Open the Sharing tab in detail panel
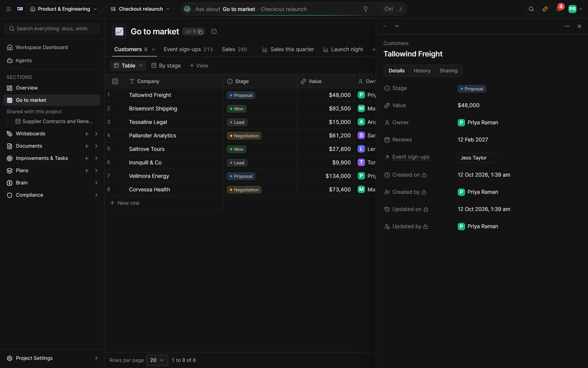Viewport: 588px width, 368px height. click(x=448, y=71)
